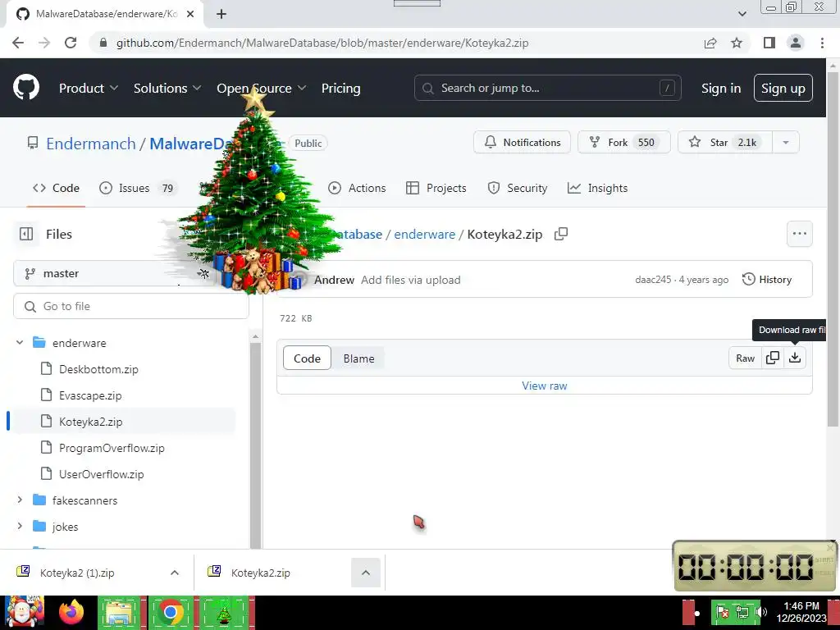This screenshot has height=630, width=840.
Task: Open the more file actions ellipsis button
Action: [799, 234]
